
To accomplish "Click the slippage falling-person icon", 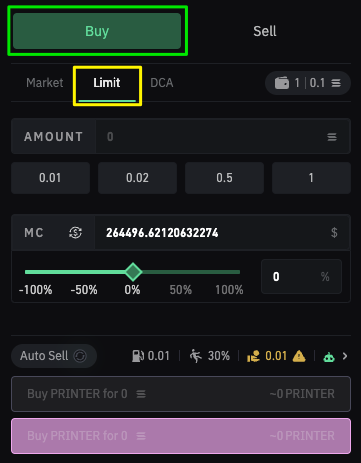I will [x=196, y=356].
